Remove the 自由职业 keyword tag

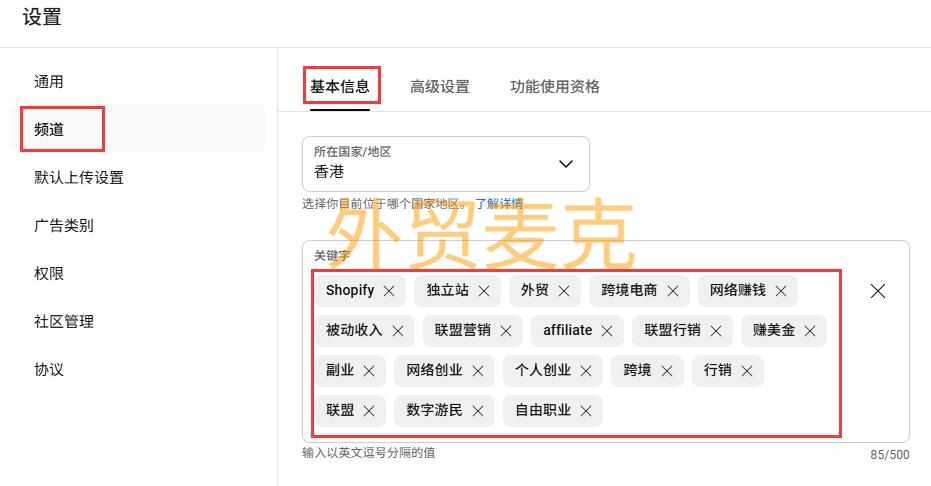pyautogui.click(x=586, y=411)
